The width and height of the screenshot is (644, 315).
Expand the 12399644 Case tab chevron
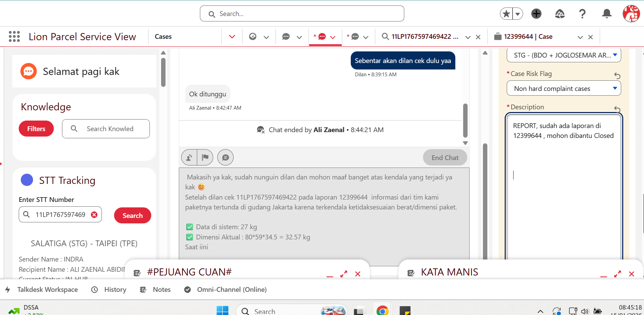(580, 37)
